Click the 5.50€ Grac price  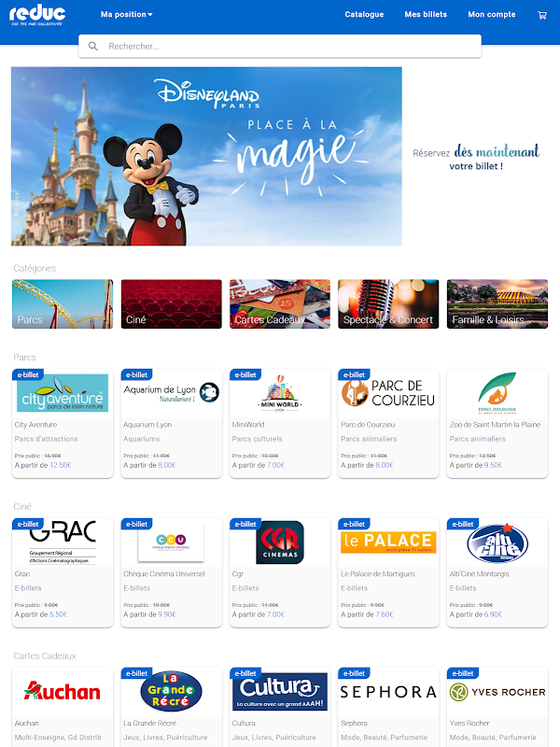59,614
